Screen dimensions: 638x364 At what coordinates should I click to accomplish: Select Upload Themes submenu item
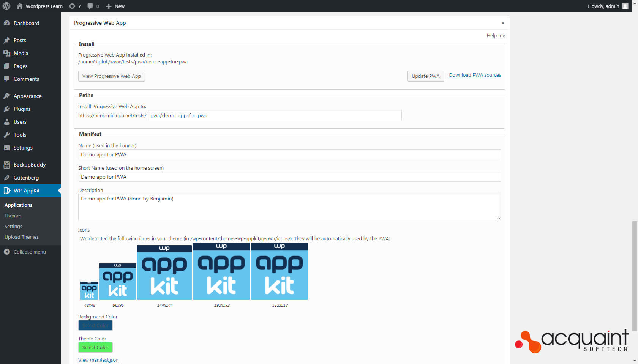22,237
